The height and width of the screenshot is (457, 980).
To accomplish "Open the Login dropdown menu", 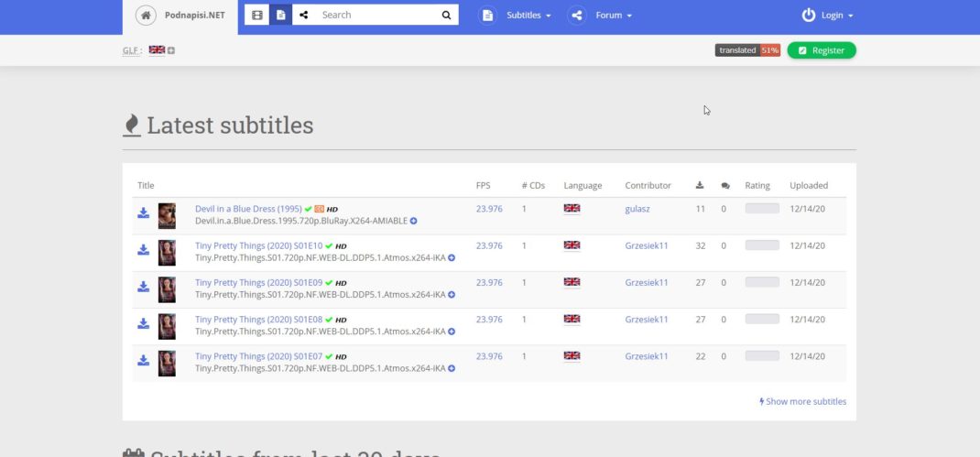I will pyautogui.click(x=837, y=15).
